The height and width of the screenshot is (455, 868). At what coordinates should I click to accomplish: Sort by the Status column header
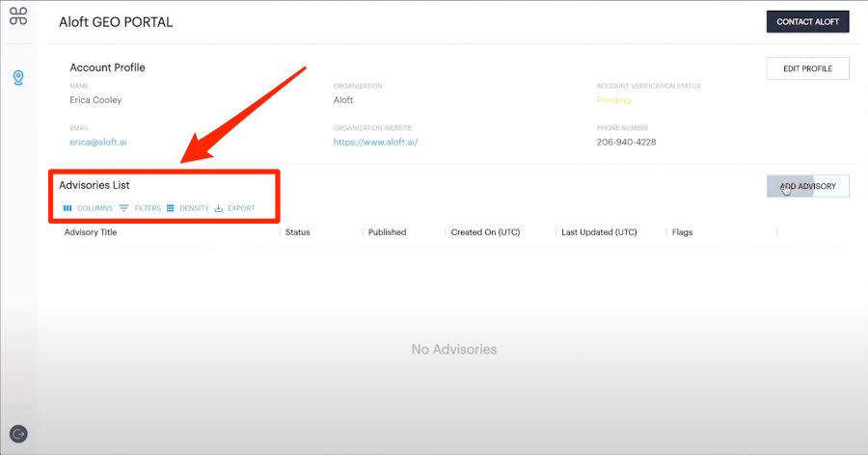click(x=297, y=232)
